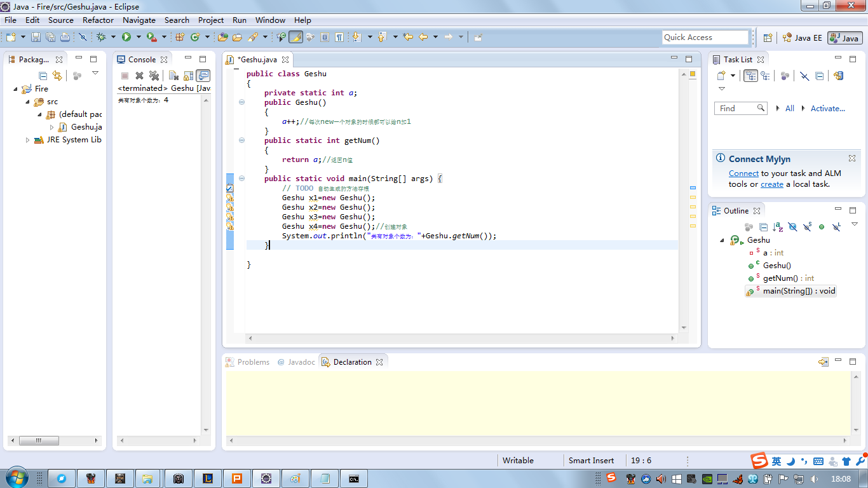This screenshot has width=868, height=488.
Task: Expand the JRE System Library node
Action: pyautogui.click(x=27, y=140)
